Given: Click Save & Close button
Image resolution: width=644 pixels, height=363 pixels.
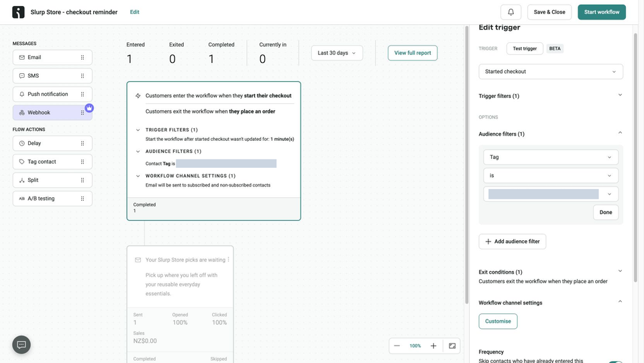Looking at the screenshot, I should (549, 12).
